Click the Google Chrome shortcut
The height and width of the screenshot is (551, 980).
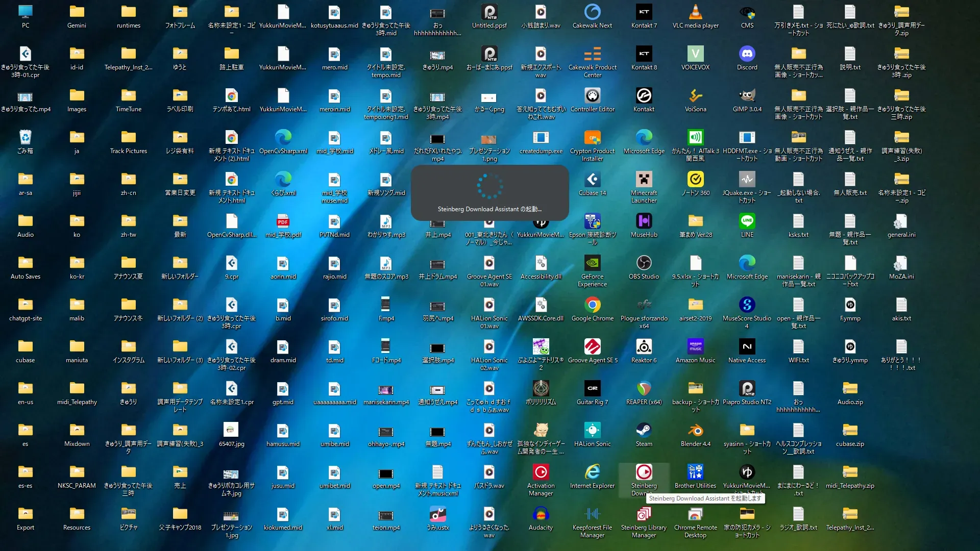592,305
